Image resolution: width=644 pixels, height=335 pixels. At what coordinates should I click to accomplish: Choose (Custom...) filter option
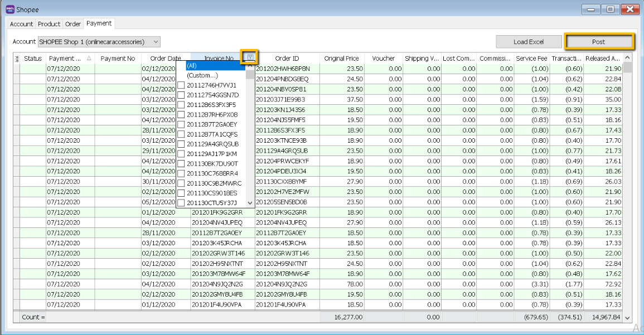(202, 75)
